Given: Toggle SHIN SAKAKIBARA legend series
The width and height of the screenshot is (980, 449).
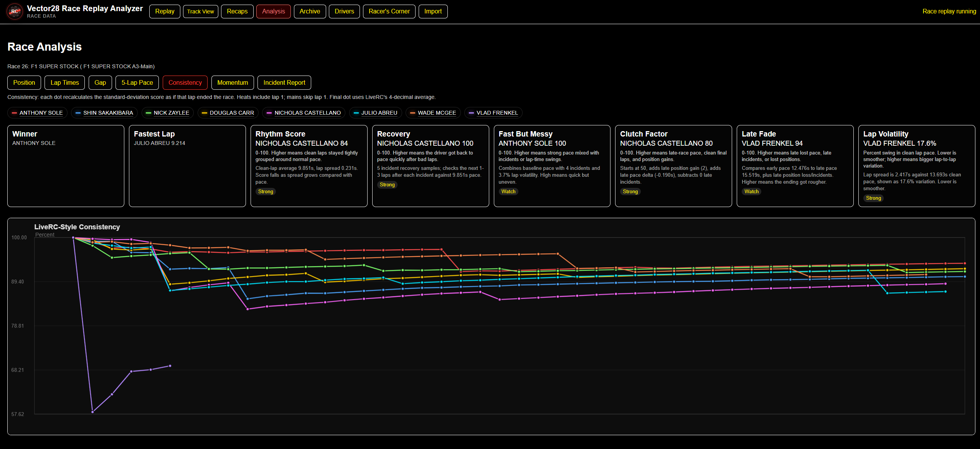Looking at the screenshot, I should 104,113.
